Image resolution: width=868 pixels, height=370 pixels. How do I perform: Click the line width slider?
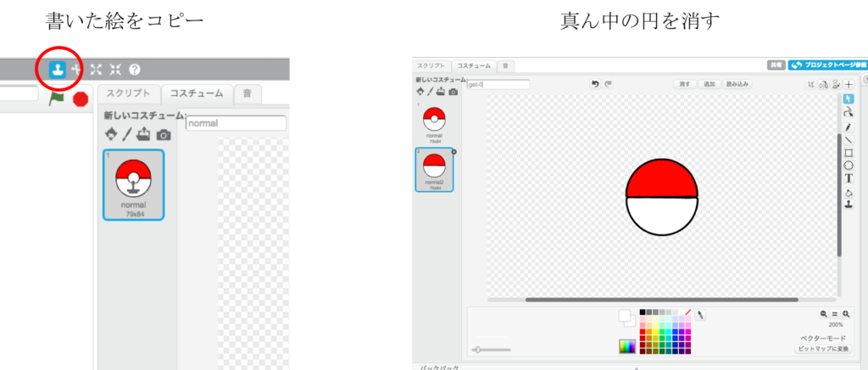click(492, 350)
